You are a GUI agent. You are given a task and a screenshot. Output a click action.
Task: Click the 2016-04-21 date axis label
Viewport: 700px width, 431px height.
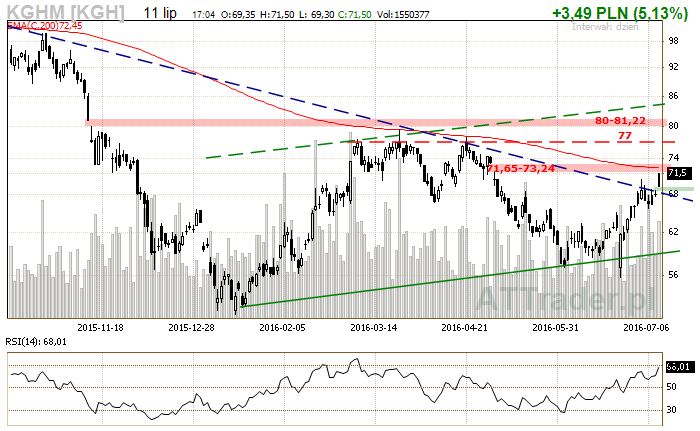click(x=465, y=327)
